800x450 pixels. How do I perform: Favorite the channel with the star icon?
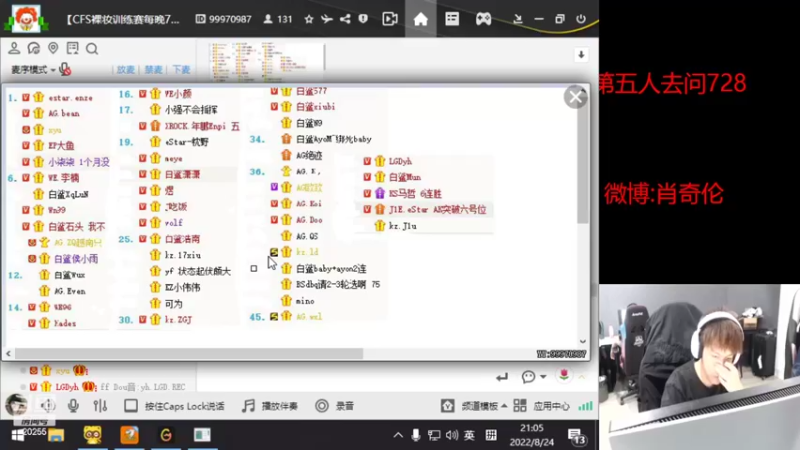[x=309, y=19]
